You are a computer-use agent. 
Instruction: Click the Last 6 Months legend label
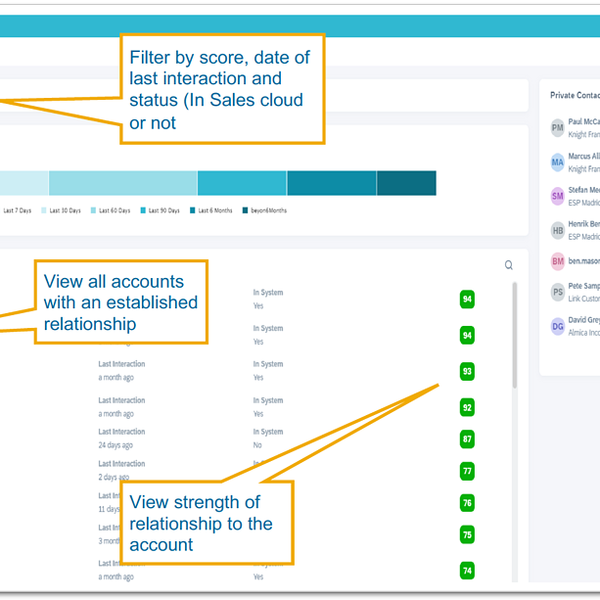click(x=217, y=211)
